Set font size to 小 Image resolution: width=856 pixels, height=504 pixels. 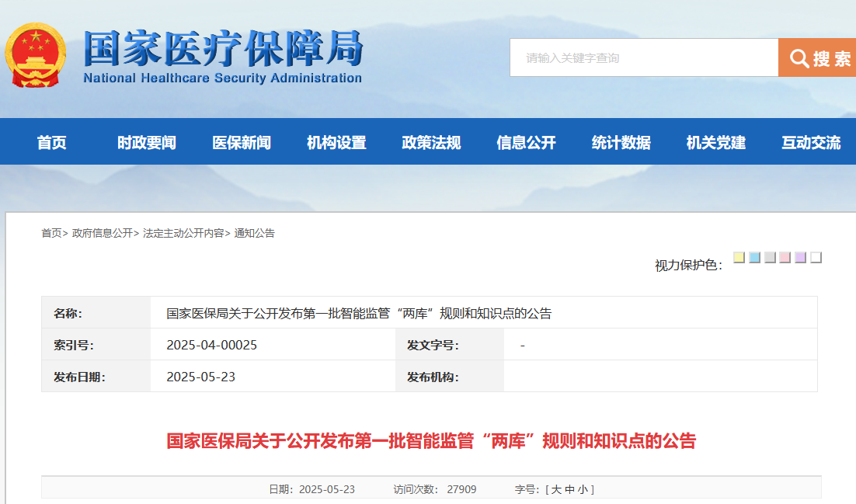tap(583, 489)
